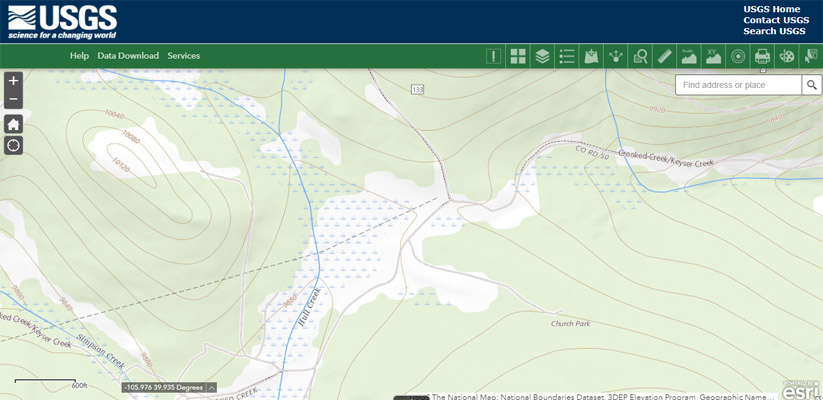
Task: Toggle the my location button
Action: pos(13,146)
